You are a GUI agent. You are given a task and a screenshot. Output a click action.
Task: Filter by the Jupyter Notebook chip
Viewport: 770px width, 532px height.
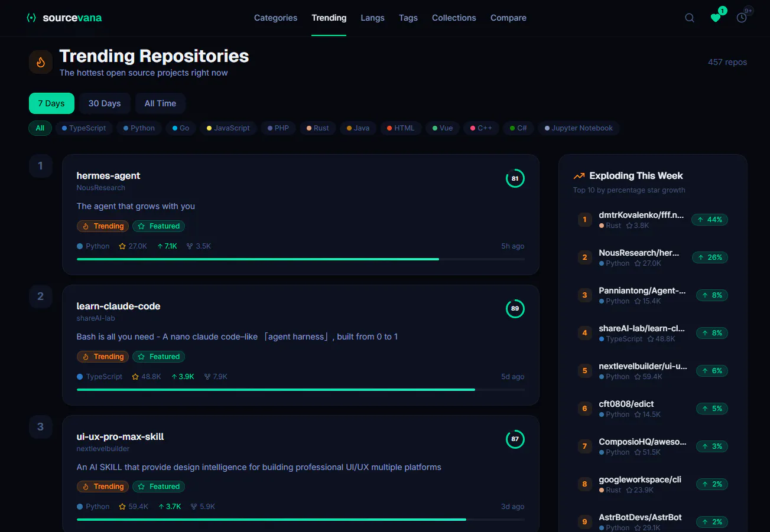point(579,128)
